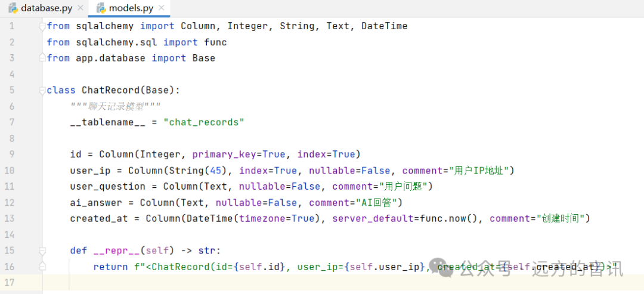Image resolution: width=644 pixels, height=294 pixels.
Task: Click the return keyword on line 16
Action: point(110,267)
